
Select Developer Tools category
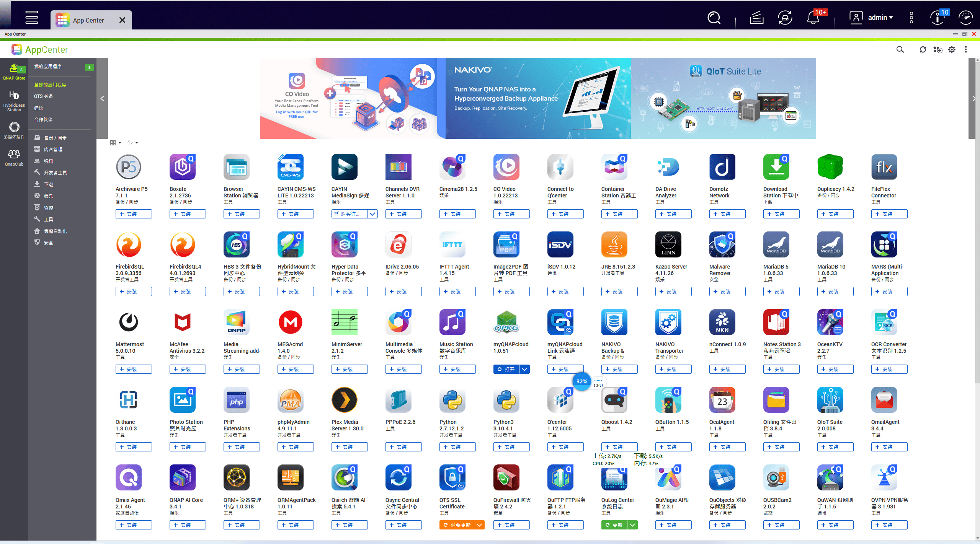tap(55, 173)
